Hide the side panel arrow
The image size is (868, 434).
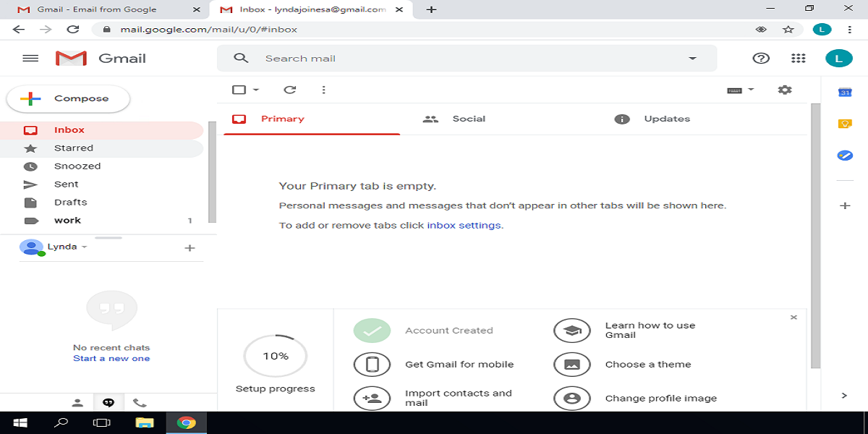[x=844, y=396]
